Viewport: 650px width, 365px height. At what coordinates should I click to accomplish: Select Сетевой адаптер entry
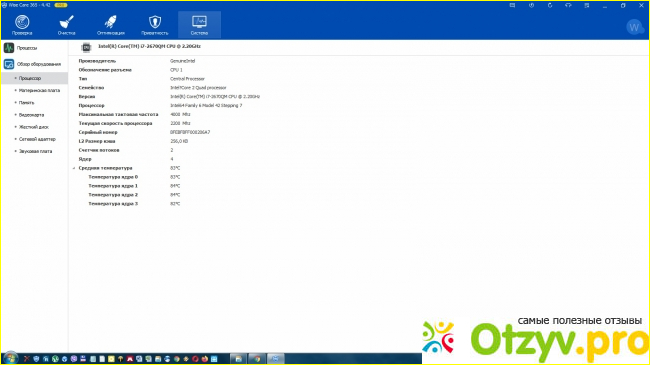point(37,139)
